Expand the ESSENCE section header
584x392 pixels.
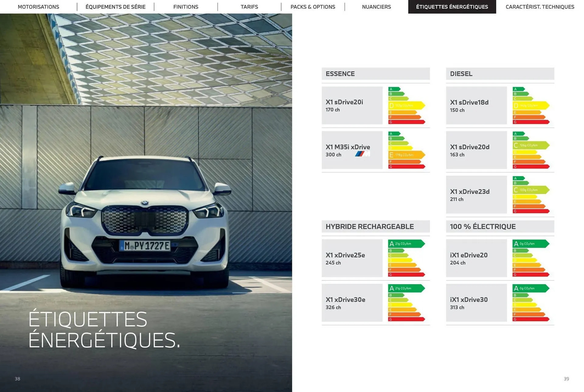tap(376, 74)
